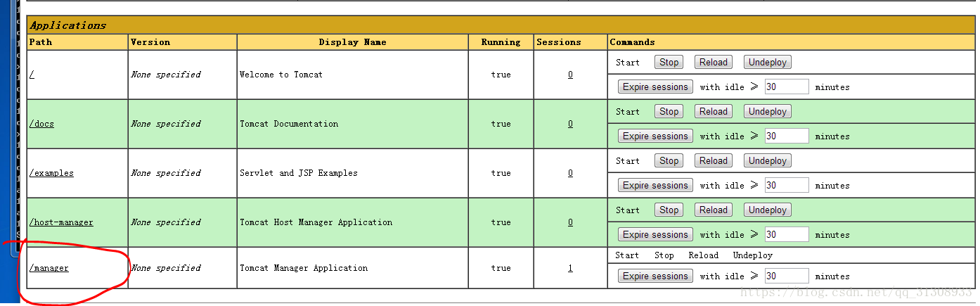Focus idle minutes field for Welcome to Tomcat
This screenshot has height=306, width=980.
[x=787, y=87]
